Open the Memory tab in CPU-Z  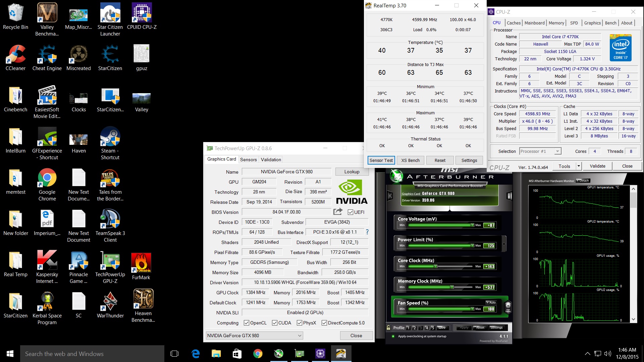tap(556, 23)
